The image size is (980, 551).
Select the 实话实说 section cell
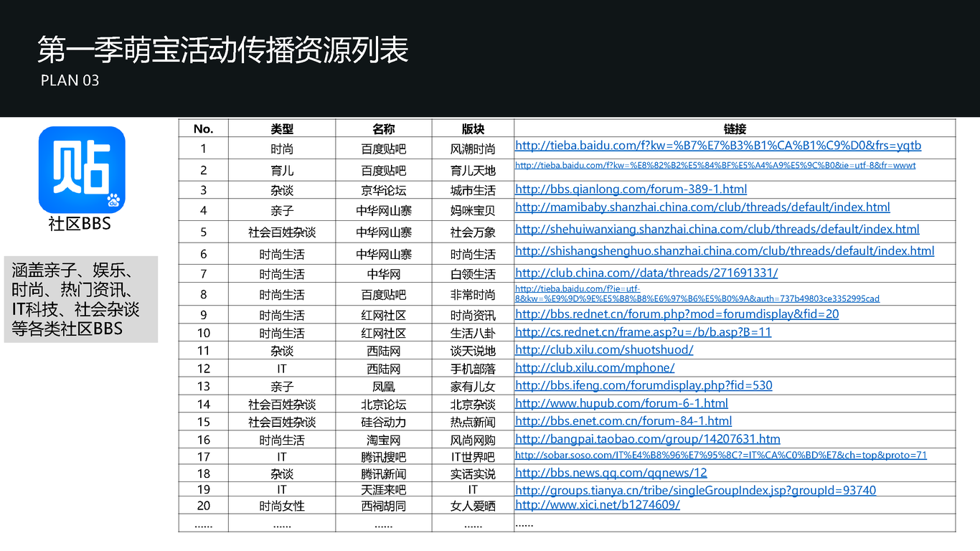(473, 474)
